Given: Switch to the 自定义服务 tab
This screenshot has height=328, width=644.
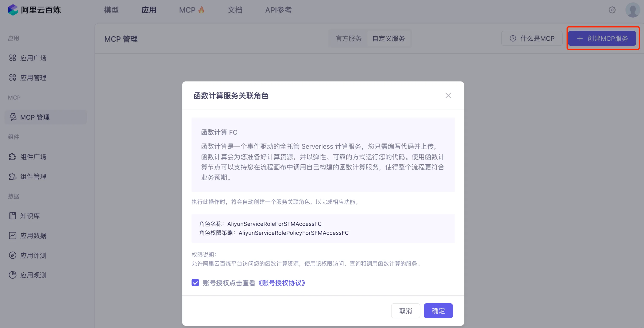Looking at the screenshot, I should (388, 39).
